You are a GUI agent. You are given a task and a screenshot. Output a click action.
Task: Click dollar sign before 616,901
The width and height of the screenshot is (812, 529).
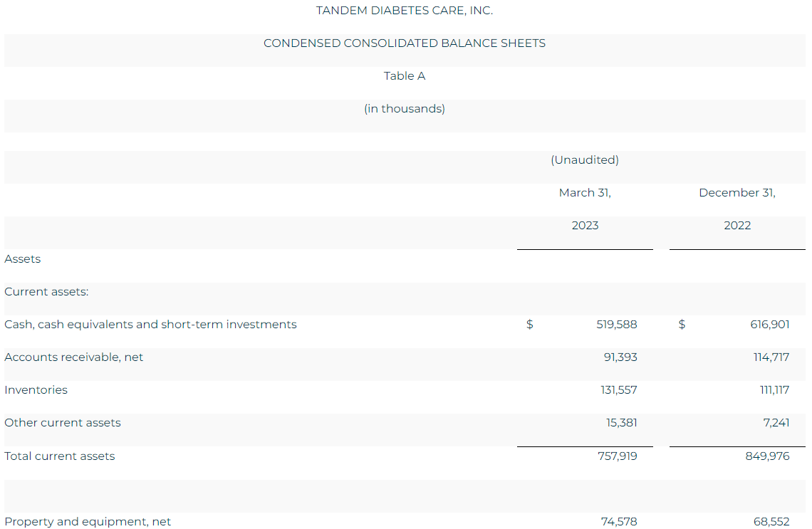pyautogui.click(x=682, y=325)
